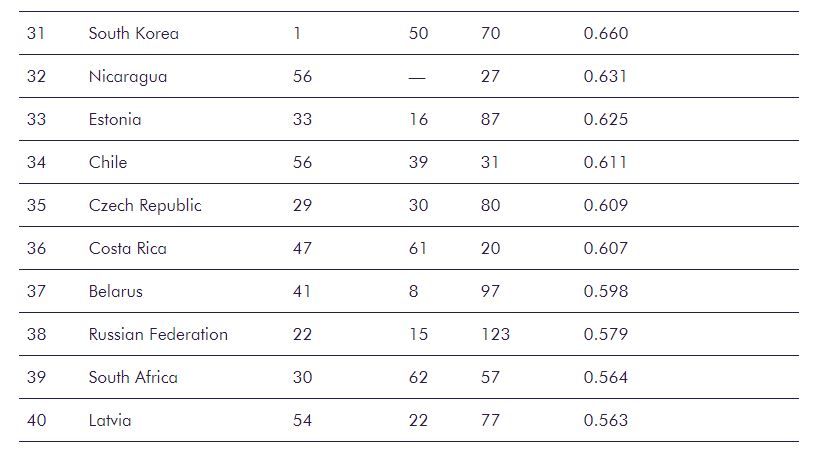Viewport: 818px width, 449px height.
Task: Click the 0.579 score value
Action: tap(606, 334)
